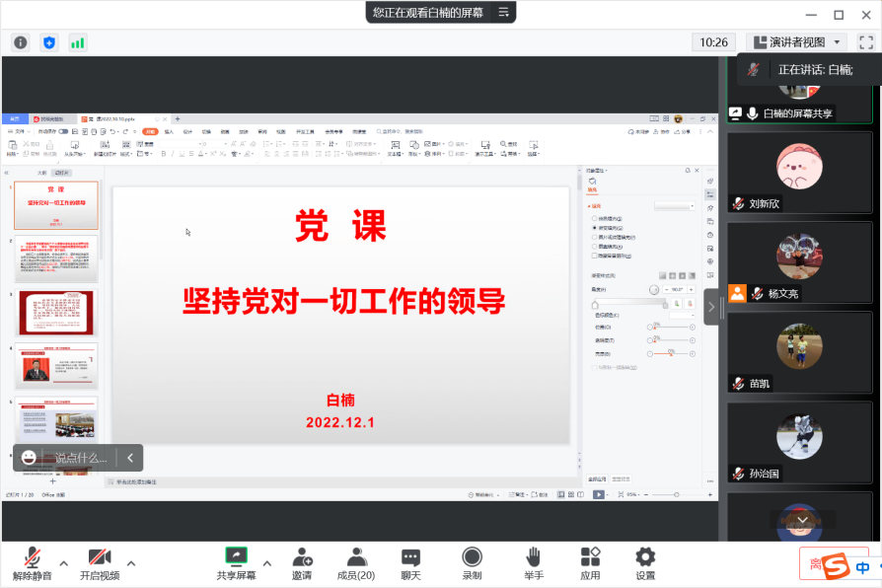882x588 pixels.
Task: Open the menu icon on the screen-viewing banner
Action: (x=503, y=12)
